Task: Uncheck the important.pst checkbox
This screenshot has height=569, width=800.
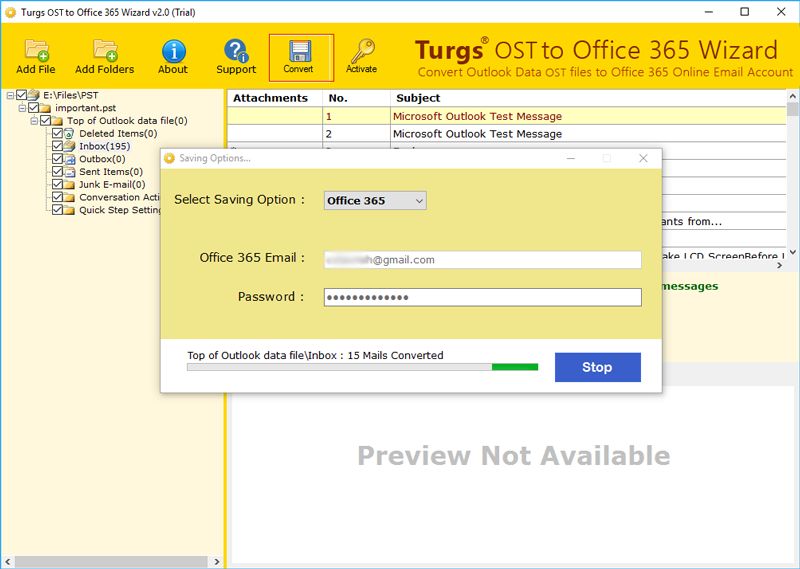Action: pyautogui.click(x=34, y=108)
